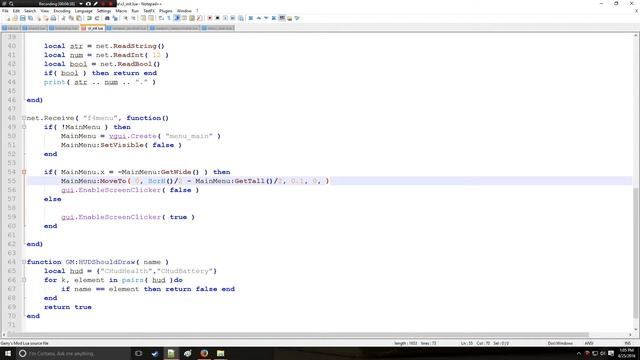Place cursor on the MainMenu:MoveTo code line
The image size is (640, 360).
[x=195, y=181]
